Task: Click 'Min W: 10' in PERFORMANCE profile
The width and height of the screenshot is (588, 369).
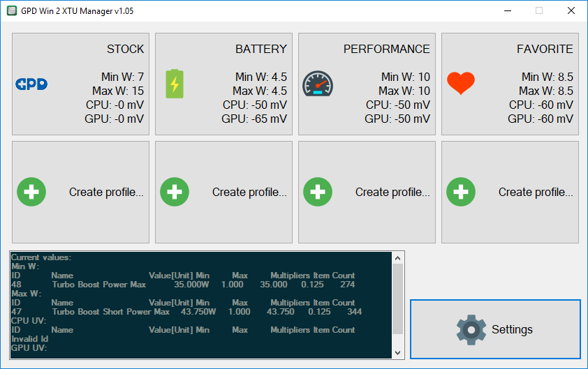Action: tap(405, 77)
